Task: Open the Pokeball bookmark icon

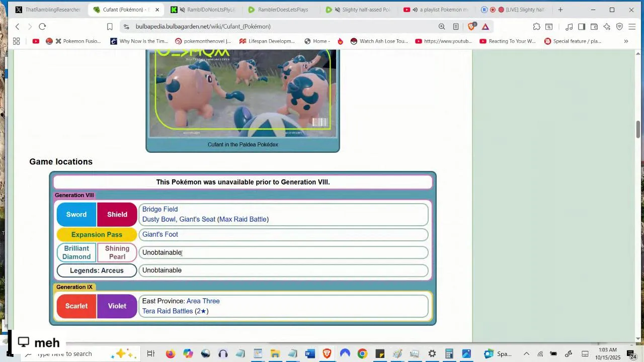Action: pos(49,41)
